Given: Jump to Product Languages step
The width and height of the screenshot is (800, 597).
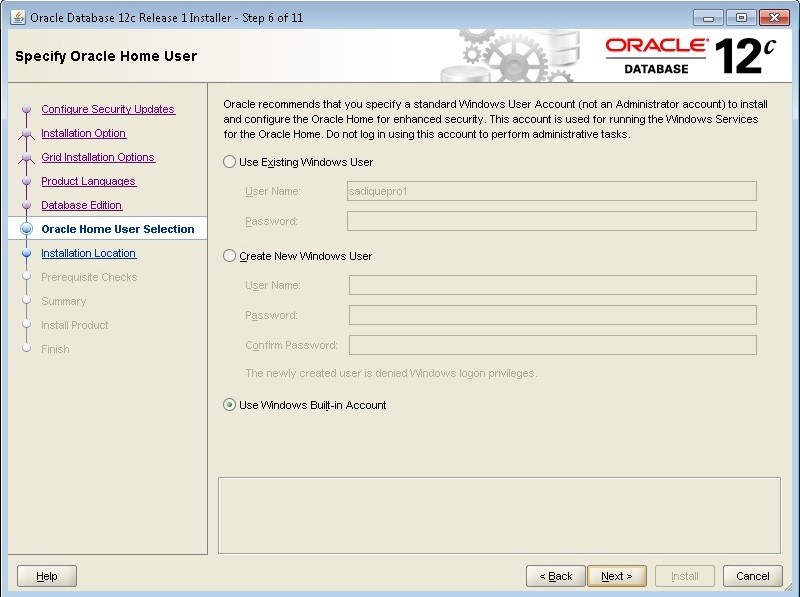Looking at the screenshot, I should (89, 181).
